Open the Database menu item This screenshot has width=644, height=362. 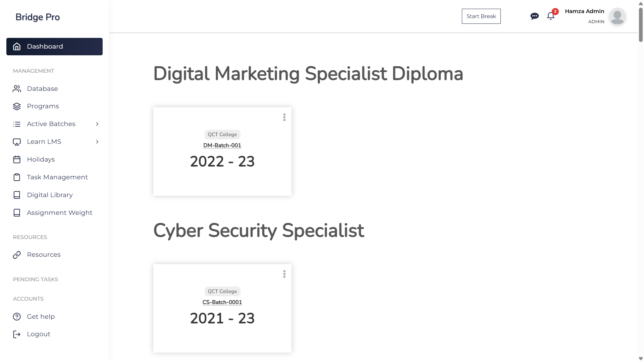tap(42, 89)
